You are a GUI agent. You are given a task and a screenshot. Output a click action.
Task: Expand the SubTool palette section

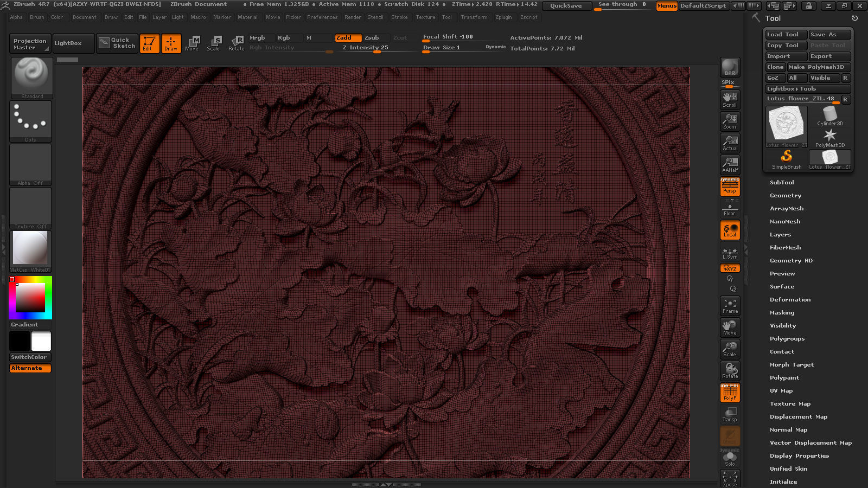click(782, 183)
